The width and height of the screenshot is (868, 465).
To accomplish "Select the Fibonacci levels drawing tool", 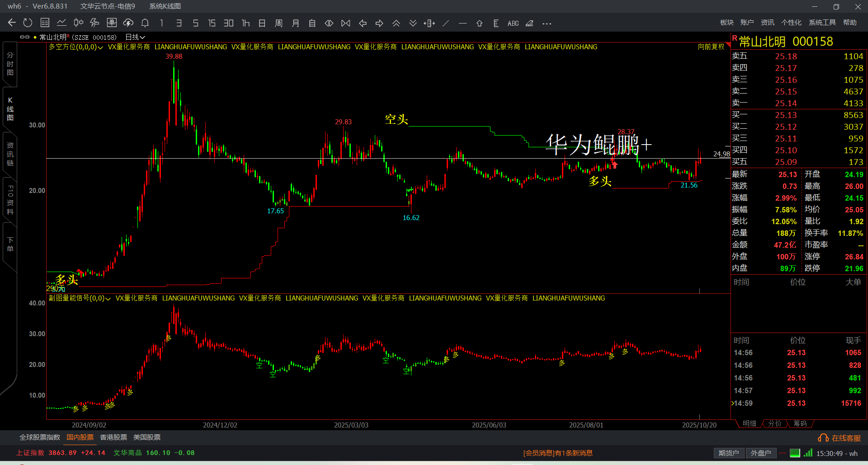I will pyautogui.click(x=496, y=23).
